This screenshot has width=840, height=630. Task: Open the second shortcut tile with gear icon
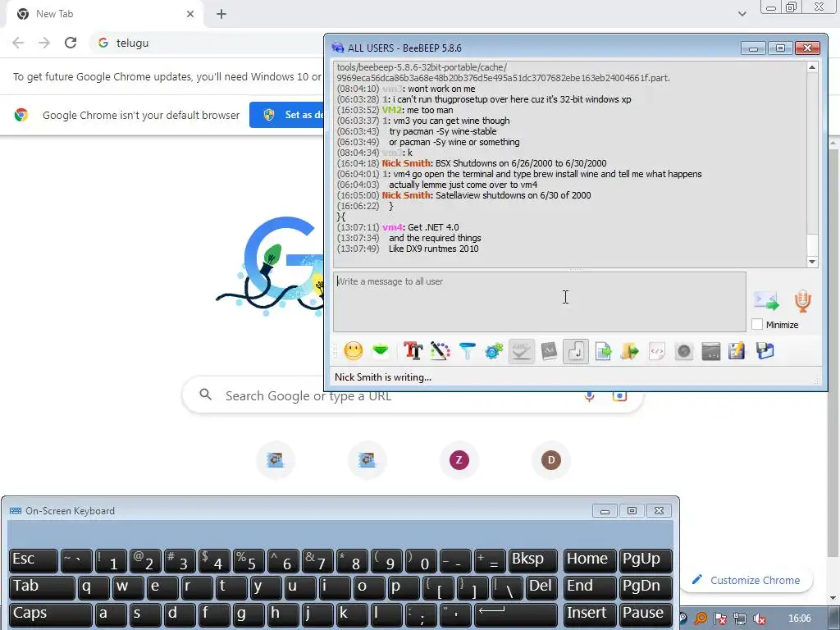click(367, 459)
